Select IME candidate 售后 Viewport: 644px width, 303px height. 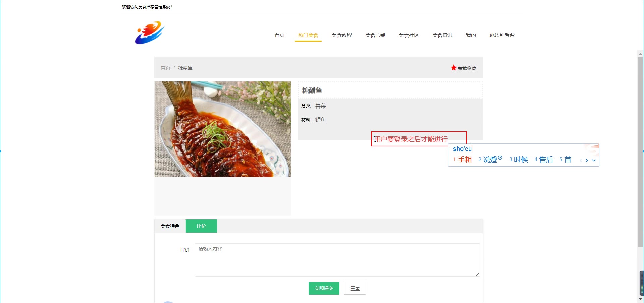coord(543,160)
